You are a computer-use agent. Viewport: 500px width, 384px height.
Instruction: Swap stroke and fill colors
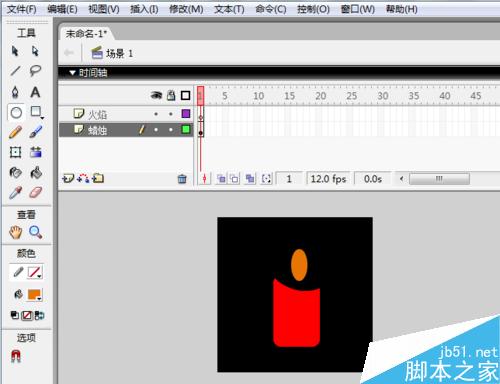click(39, 315)
